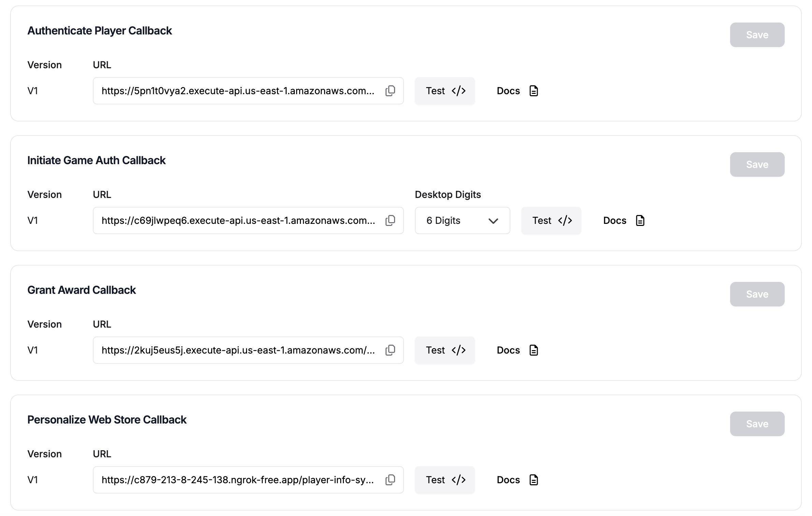The image size is (812, 516).
Task: Test the Initiate Game Auth Callback
Action: tap(551, 220)
